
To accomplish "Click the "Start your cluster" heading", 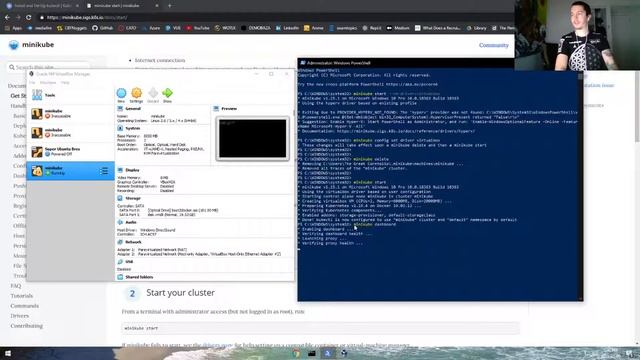I will (x=180, y=293).
